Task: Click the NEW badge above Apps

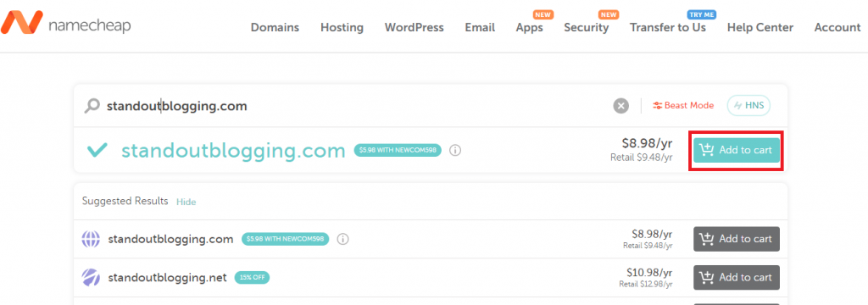Action: (543, 14)
